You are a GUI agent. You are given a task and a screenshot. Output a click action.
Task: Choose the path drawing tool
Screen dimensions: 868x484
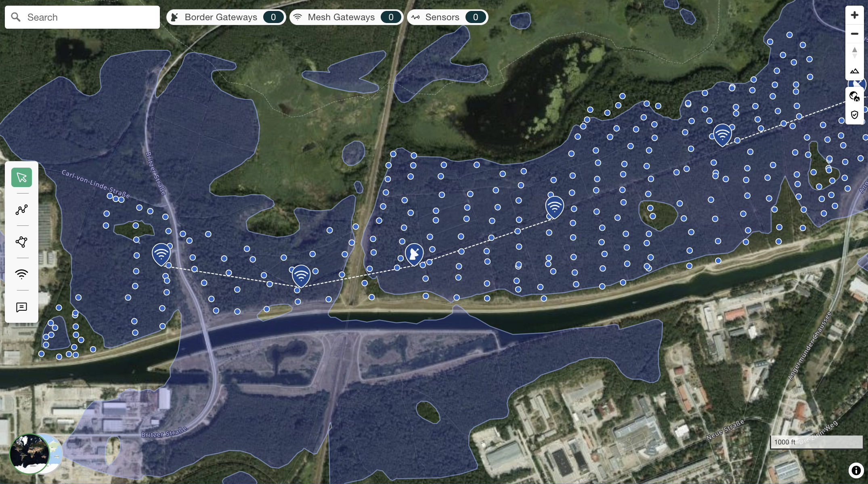21,210
